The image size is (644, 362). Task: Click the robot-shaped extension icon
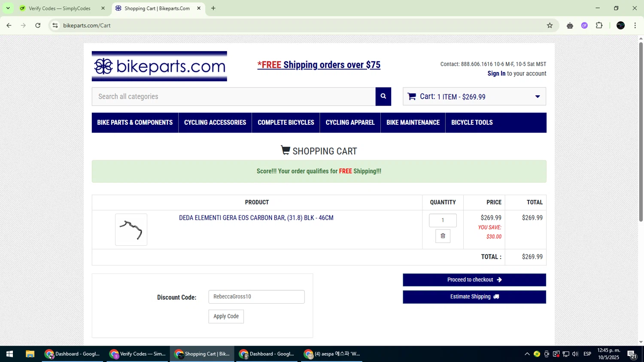point(570,25)
